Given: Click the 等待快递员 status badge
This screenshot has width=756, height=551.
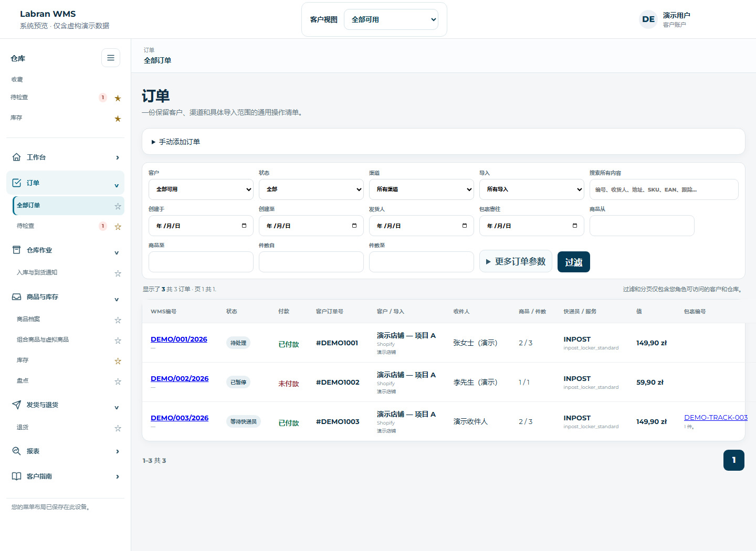Looking at the screenshot, I should (x=244, y=421).
